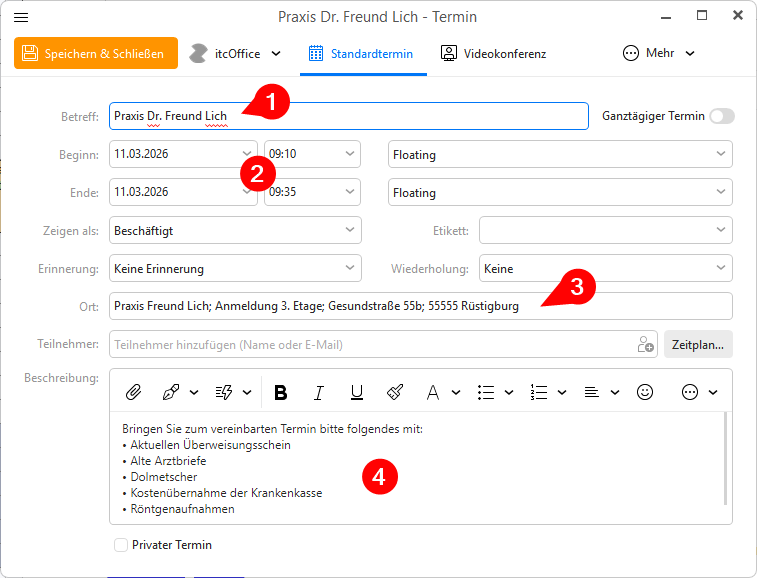The width and height of the screenshot is (757, 578).
Task: Enable the Ganztägiger Termin switch
Action: (721, 116)
